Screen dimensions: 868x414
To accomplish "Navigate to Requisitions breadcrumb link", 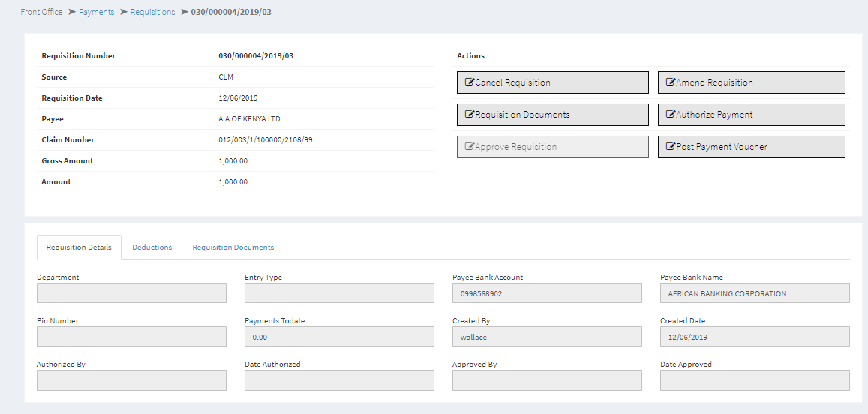I will pos(152,12).
